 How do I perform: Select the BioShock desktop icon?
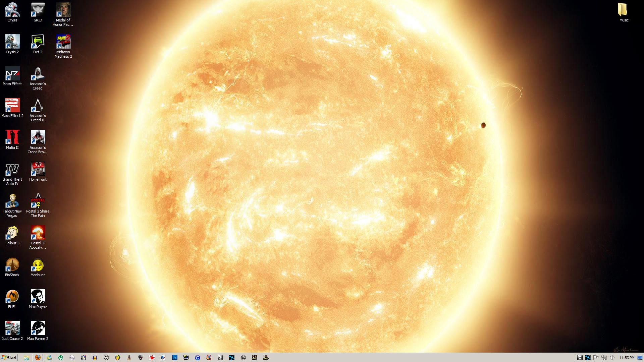tap(12, 265)
